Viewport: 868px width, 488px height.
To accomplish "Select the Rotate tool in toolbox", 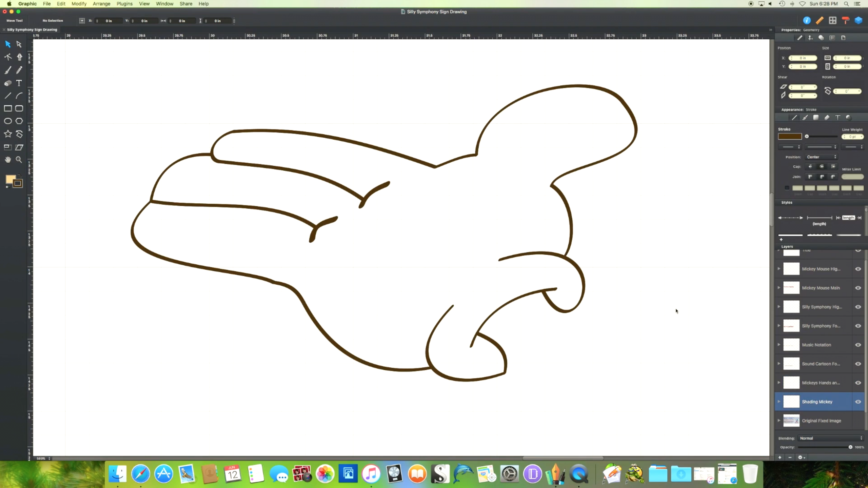I will click(x=19, y=134).
